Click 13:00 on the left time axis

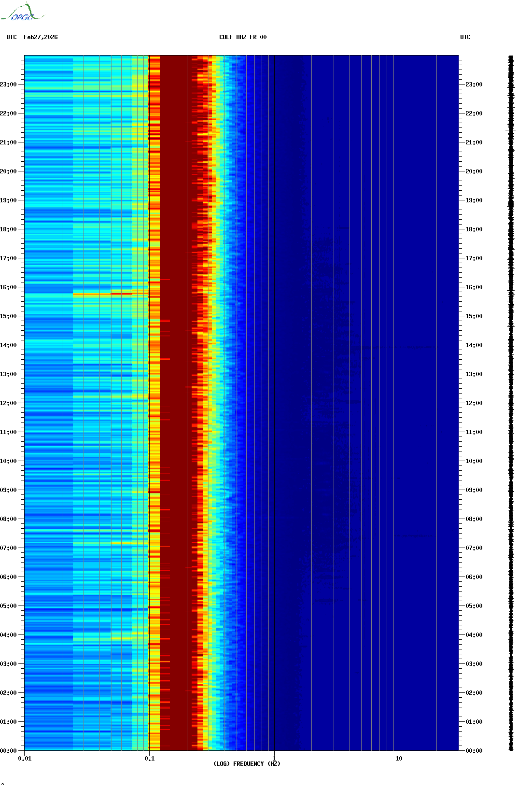[x=8, y=374]
